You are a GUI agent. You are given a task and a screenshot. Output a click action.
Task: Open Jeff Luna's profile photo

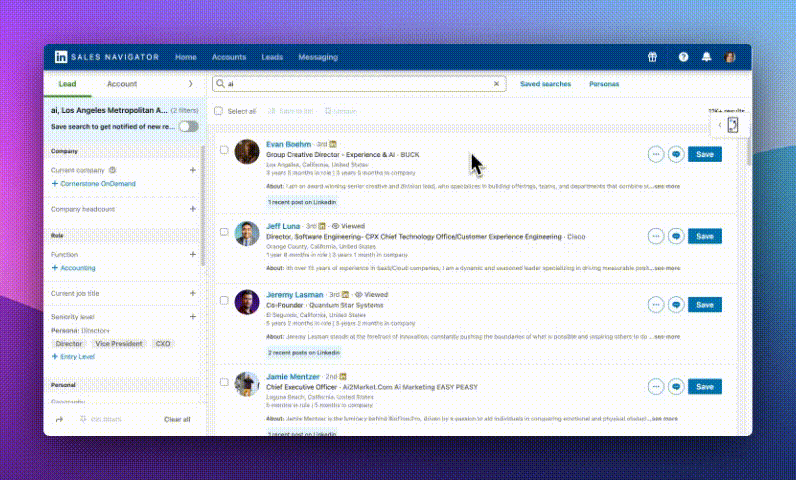(247, 233)
